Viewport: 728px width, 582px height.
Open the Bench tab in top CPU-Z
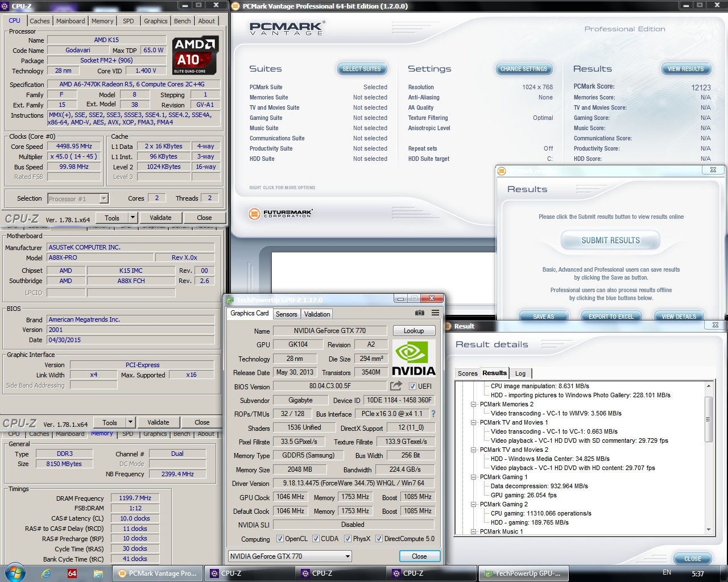[183, 21]
